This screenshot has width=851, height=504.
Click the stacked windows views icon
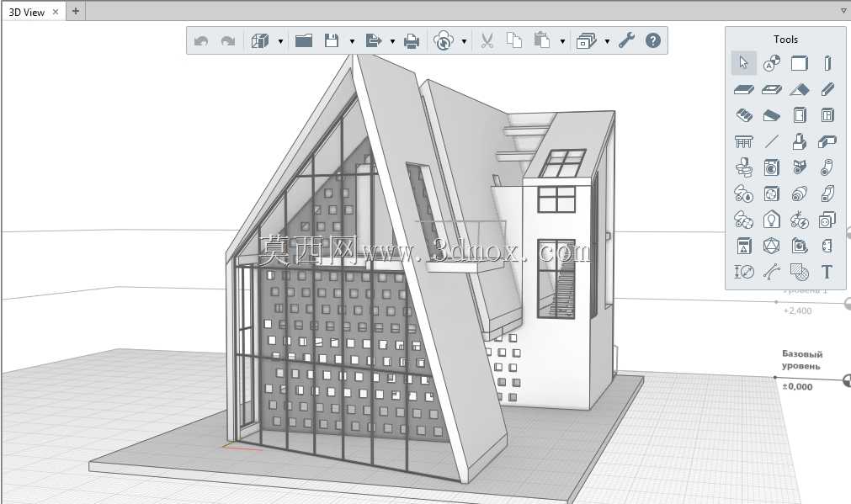pos(586,40)
